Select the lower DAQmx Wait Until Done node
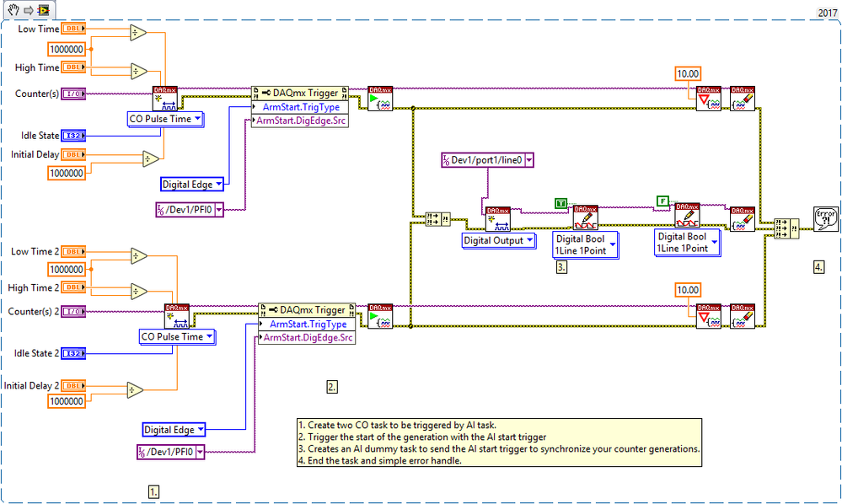Image resolution: width=842 pixels, height=504 pixels. point(709,316)
